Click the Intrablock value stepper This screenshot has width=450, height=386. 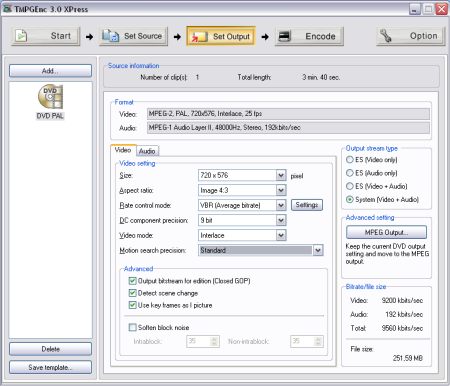[x=214, y=341]
